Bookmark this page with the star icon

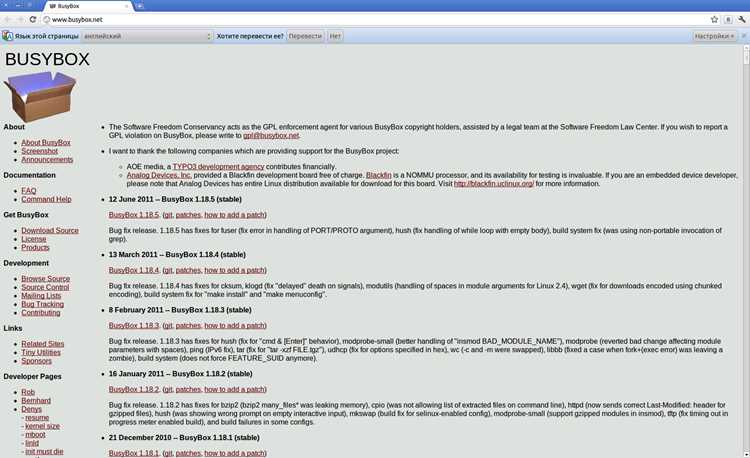point(715,20)
